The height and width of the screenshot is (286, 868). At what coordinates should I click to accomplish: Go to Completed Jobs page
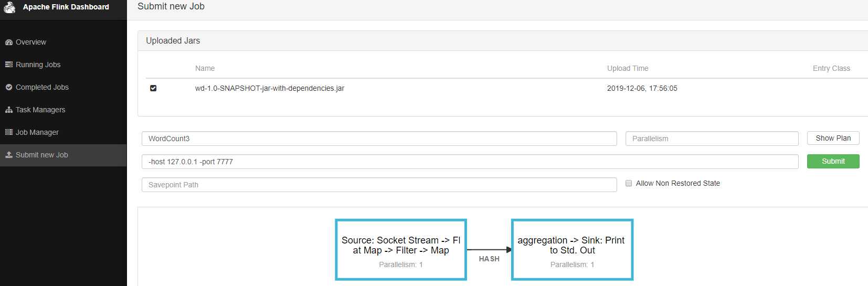pos(42,87)
